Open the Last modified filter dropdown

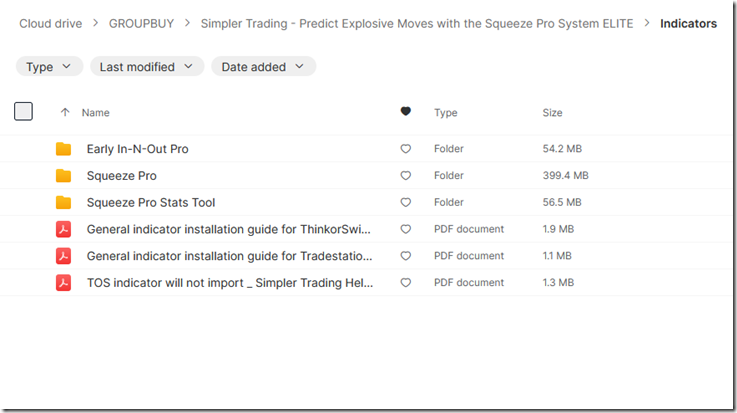(x=147, y=67)
